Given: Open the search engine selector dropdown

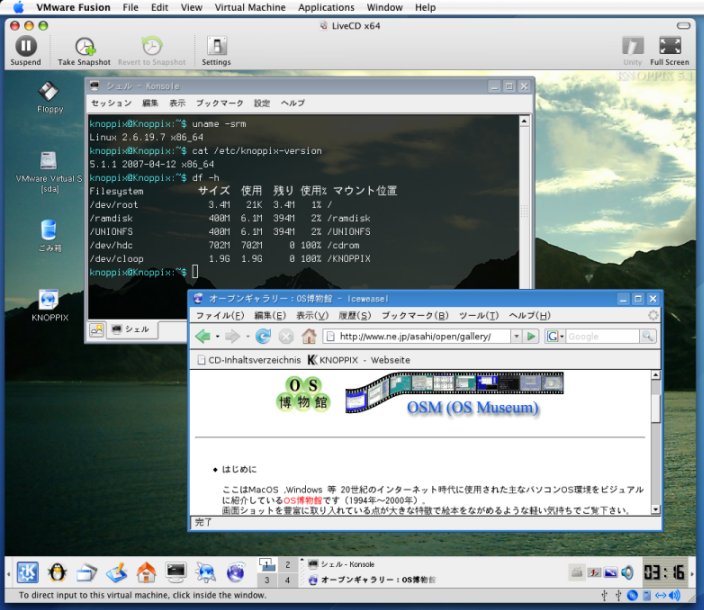Looking at the screenshot, I should click(555, 336).
